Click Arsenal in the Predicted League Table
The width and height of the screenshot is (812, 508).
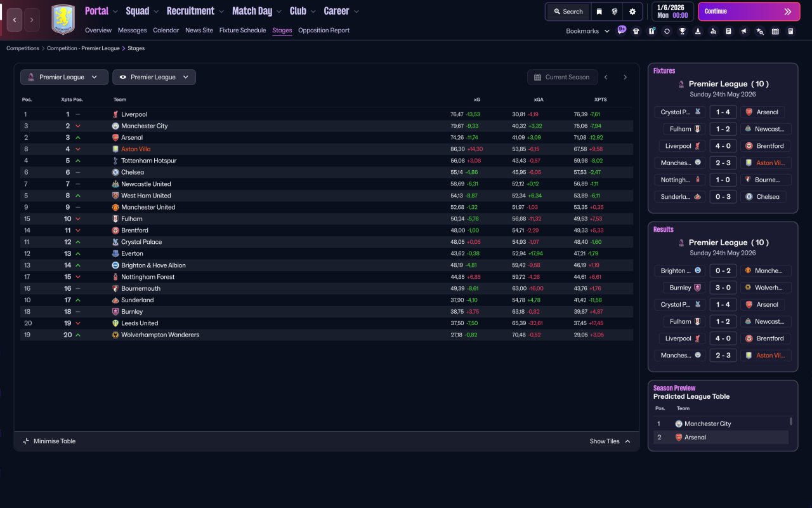pos(695,438)
